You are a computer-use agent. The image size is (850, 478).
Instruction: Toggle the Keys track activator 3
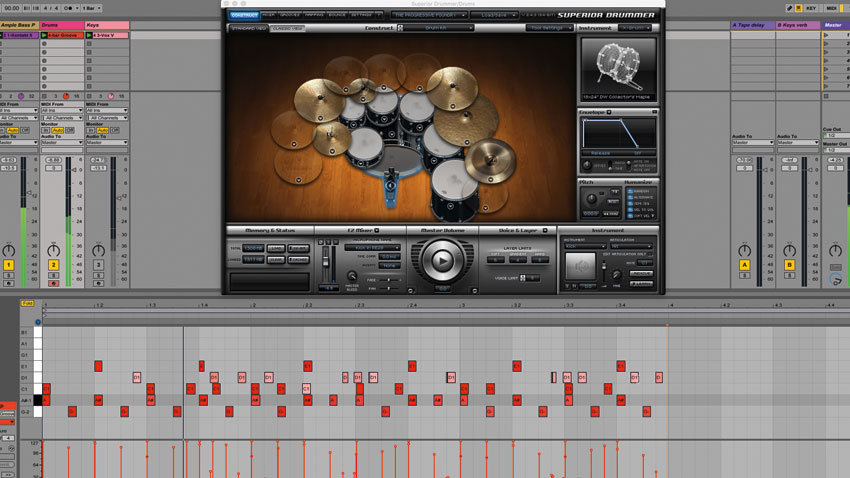98,265
